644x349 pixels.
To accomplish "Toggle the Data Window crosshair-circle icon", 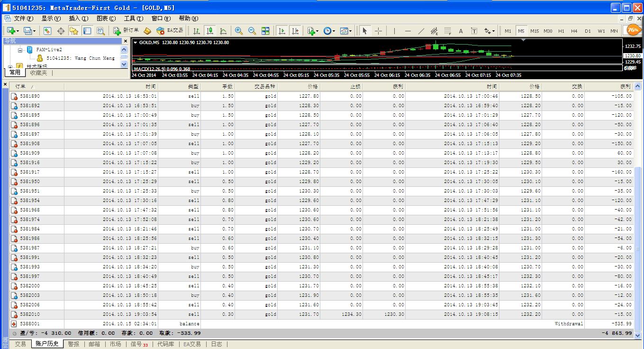I will 61,31.
